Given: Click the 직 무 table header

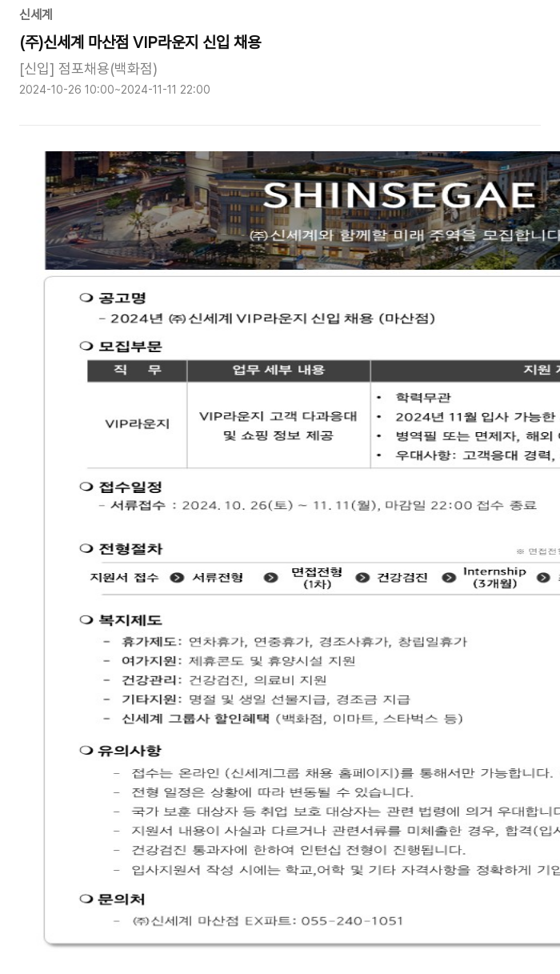Looking at the screenshot, I should 137,370.
